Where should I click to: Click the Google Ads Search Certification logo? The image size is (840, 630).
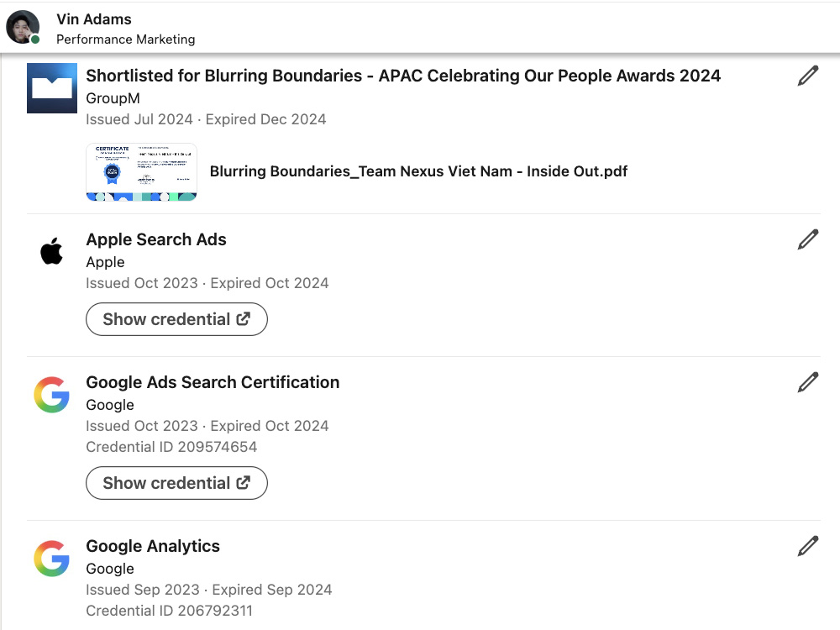[52, 395]
